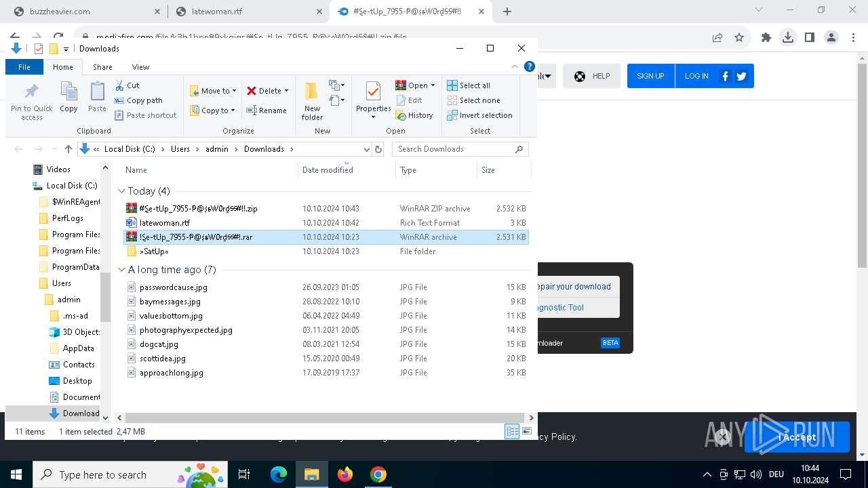
Task: Switch to latewoman.rtf Chrome tab
Action: pos(248,12)
